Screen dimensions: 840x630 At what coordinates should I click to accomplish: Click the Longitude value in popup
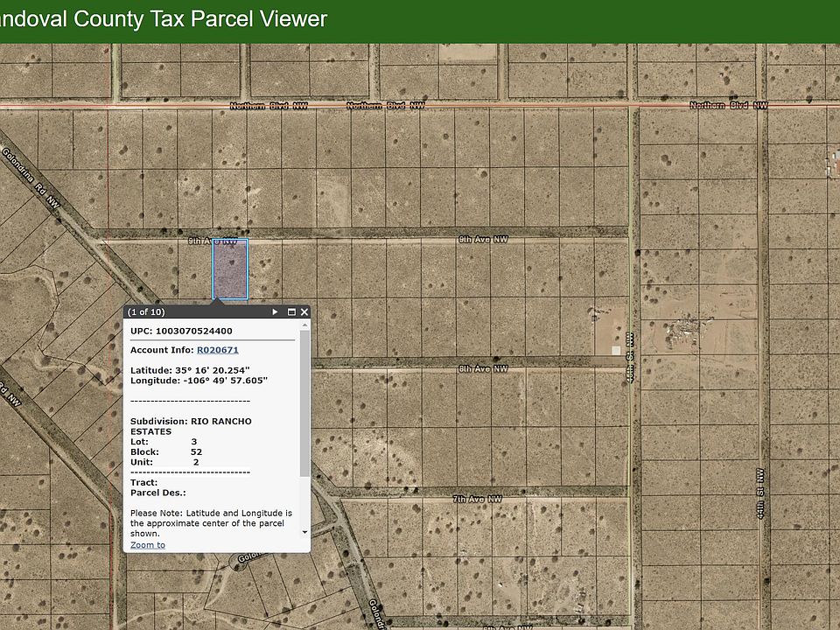coord(224,381)
